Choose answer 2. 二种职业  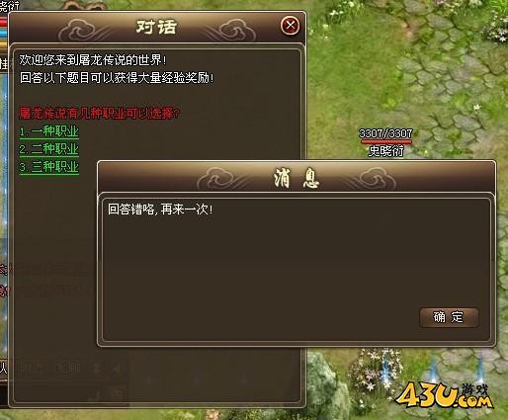point(48,149)
